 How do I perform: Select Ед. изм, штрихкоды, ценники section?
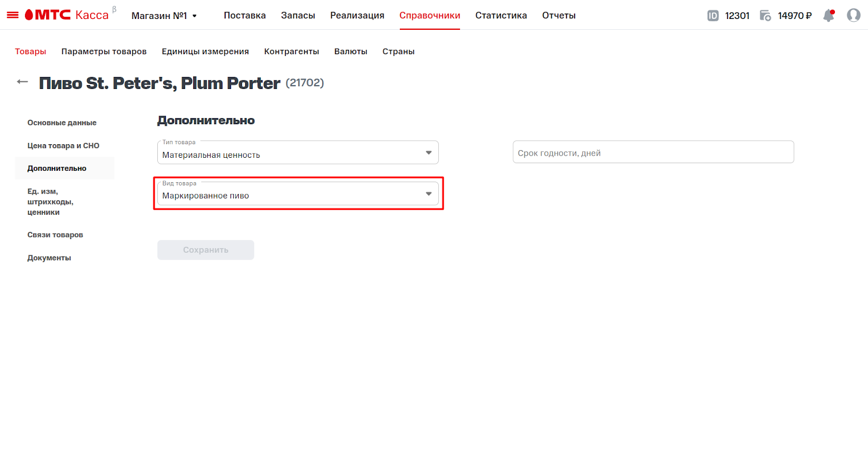pyautogui.click(x=50, y=202)
